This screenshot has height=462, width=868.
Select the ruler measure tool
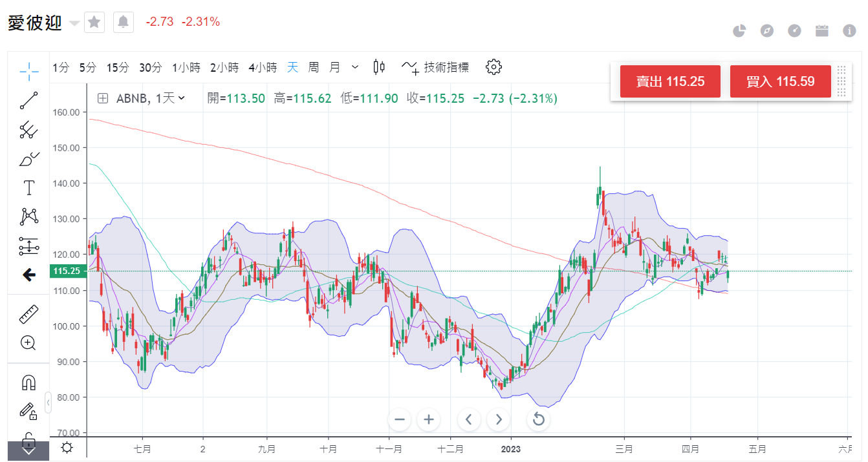(x=28, y=315)
